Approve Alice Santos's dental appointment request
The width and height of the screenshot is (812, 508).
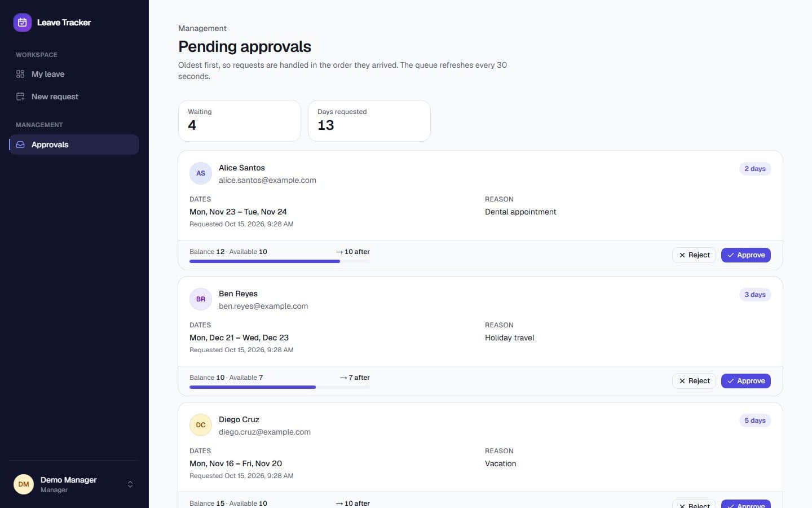pos(746,255)
